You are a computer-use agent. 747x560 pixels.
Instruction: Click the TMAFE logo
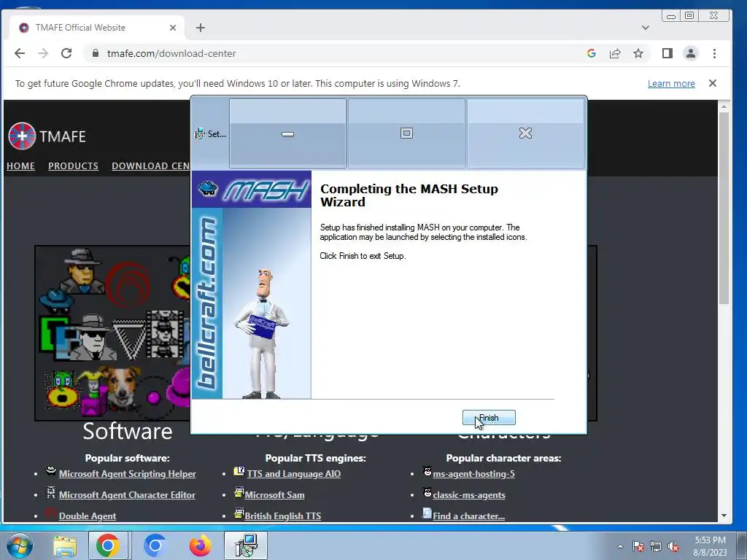point(47,136)
